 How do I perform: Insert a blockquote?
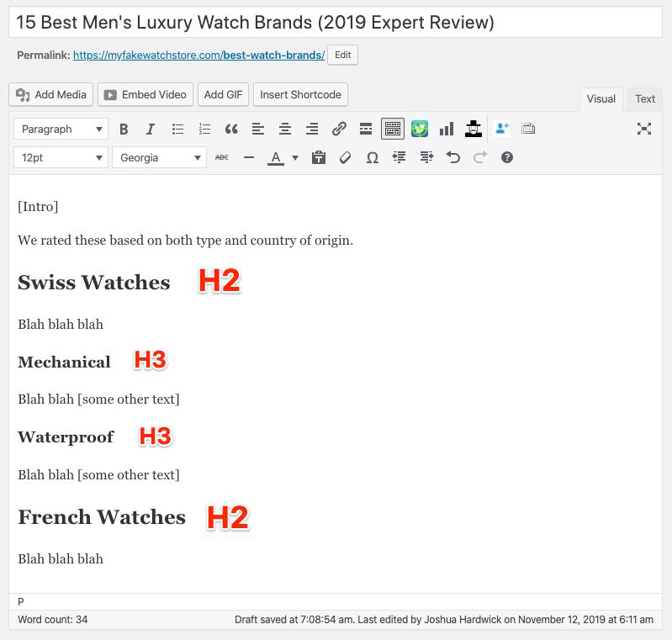click(231, 129)
